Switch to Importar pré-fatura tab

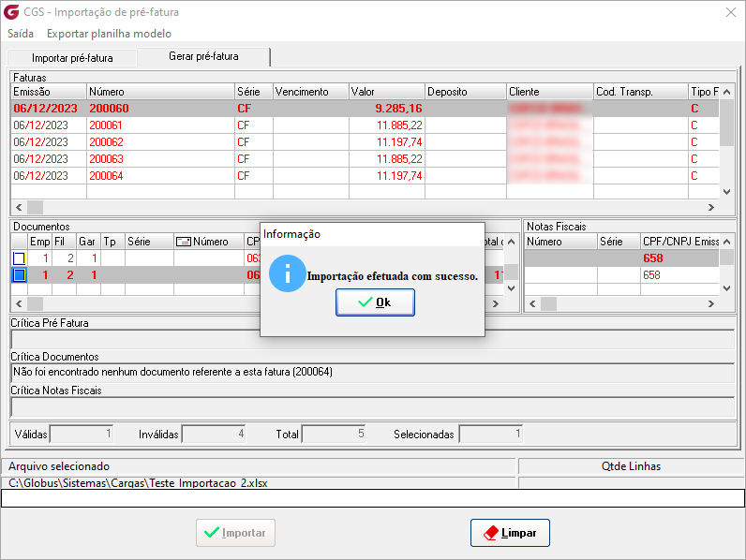(x=72, y=58)
